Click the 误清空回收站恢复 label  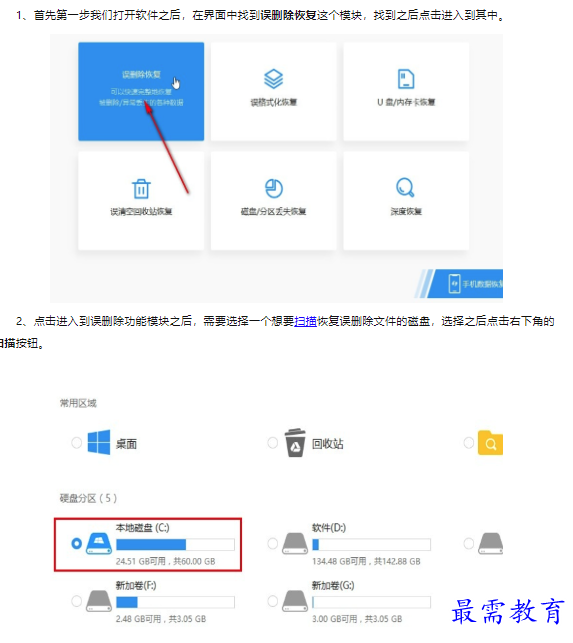click(141, 212)
